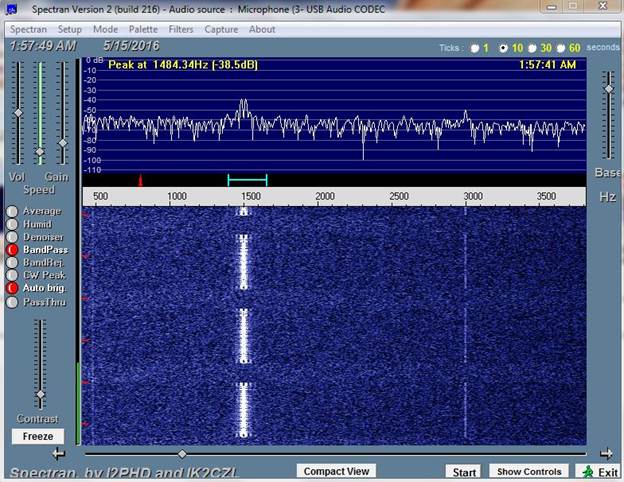Choose the 30 second ticks radio button
This screenshot has height=482, width=624.
(x=532, y=48)
